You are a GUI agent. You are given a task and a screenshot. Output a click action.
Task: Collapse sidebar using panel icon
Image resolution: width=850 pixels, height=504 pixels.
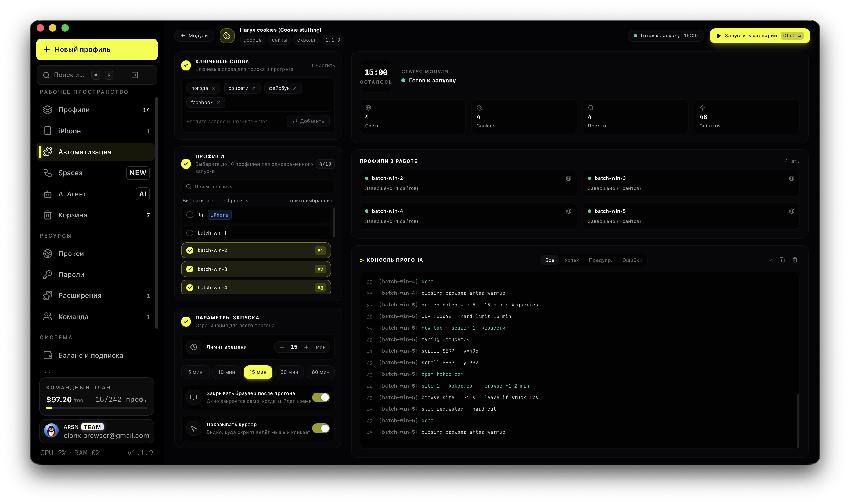(x=135, y=75)
